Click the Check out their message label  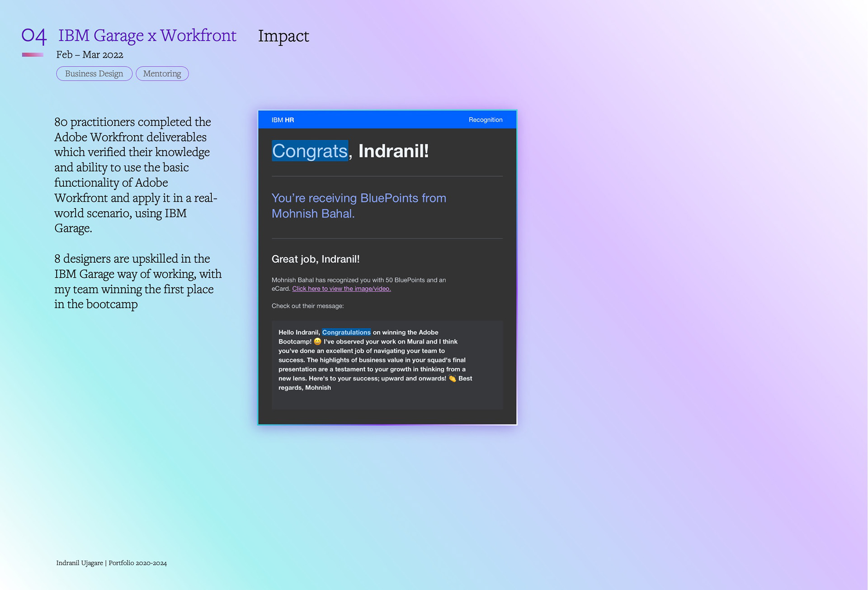coord(307,306)
